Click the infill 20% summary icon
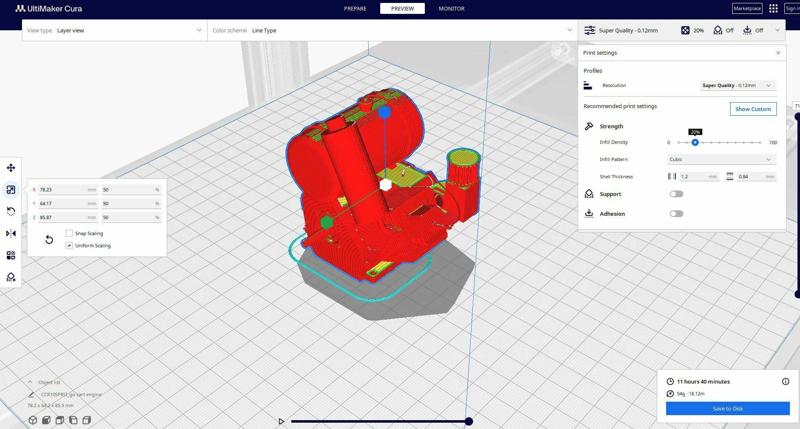Image resolution: width=800 pixels, height=429 pixels. 685,31
